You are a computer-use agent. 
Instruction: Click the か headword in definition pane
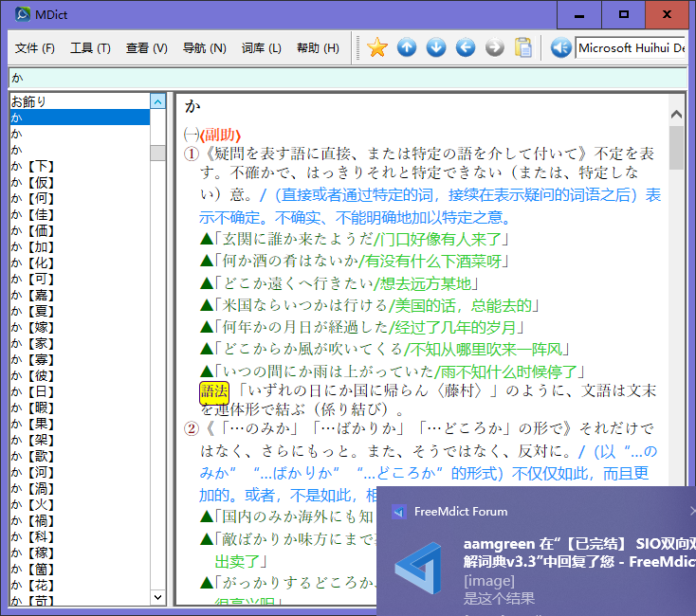pos(192,106)
